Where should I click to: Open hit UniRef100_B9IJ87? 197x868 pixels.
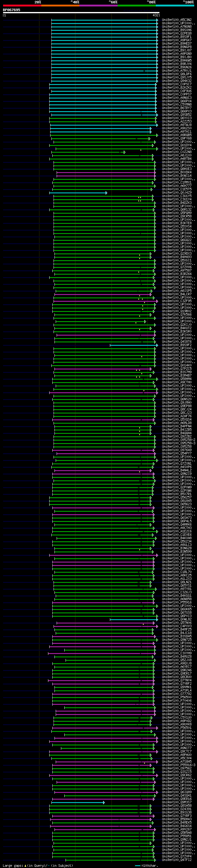point(177,50)
